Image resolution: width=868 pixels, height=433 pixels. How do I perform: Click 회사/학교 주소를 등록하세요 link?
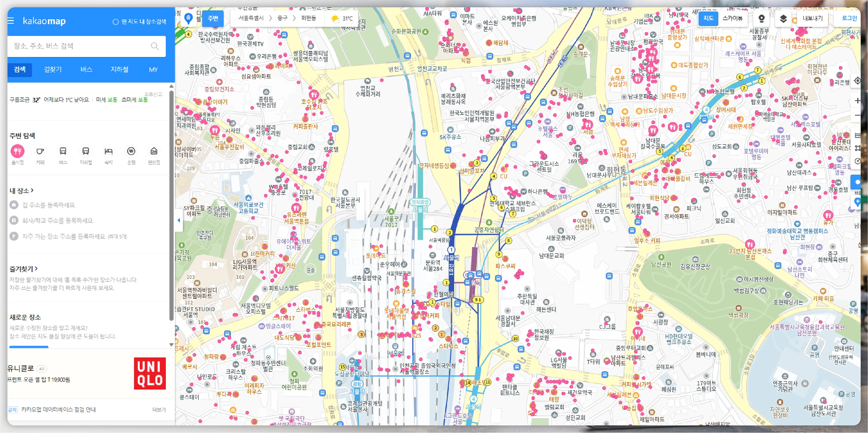(x=58, y=220)
